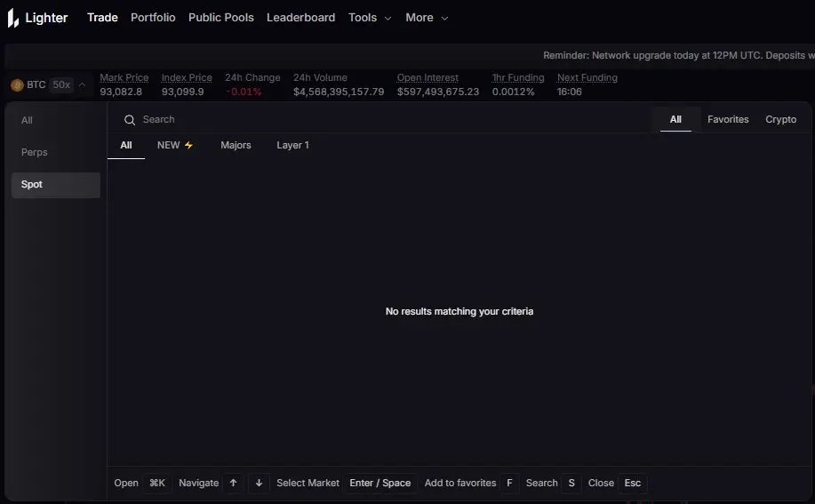
Task: Select the All market type in sidebar
Action: click(56, 121)
